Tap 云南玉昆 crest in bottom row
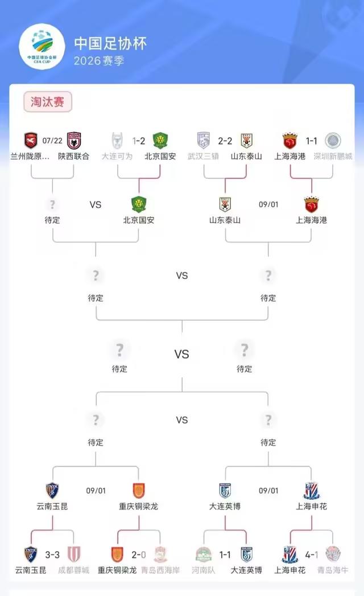This screenshot has height=596, width=364. (31, 554)
